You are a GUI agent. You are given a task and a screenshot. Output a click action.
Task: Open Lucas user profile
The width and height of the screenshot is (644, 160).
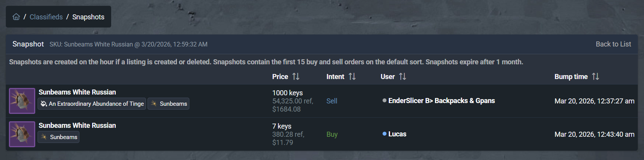click(397, 134)
